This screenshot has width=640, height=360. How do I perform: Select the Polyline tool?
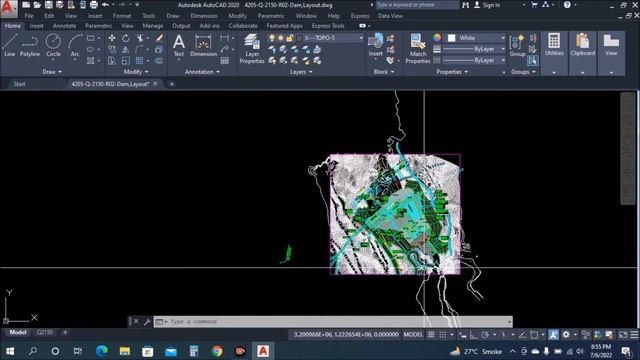tap(30, 45)
